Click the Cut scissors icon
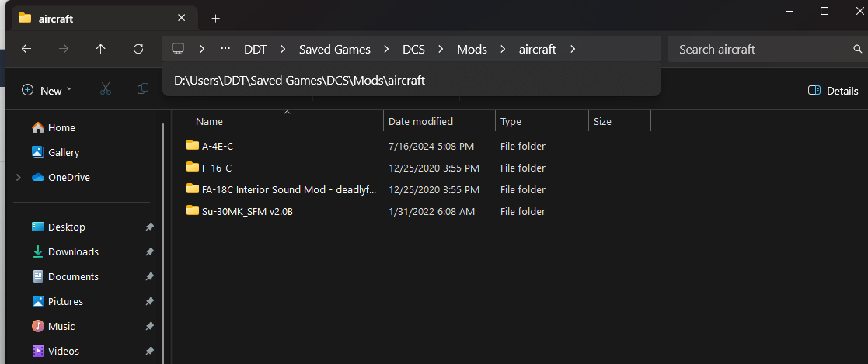The image size is (868, 364). click(106, 89)
